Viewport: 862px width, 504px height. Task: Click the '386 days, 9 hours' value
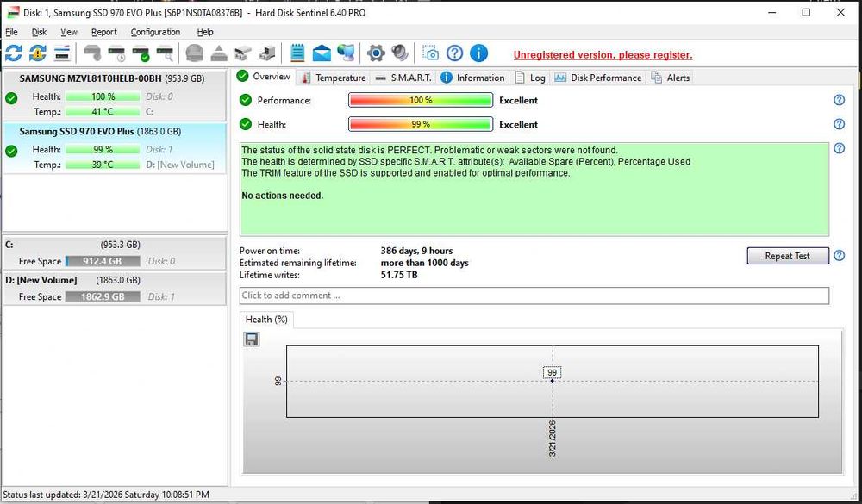(x=416, y=251)
